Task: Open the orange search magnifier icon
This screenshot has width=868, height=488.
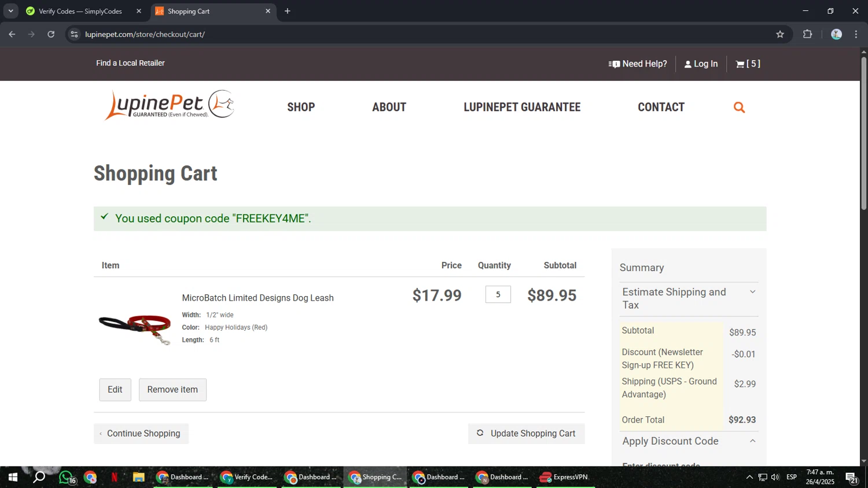Action: [x=739, y=107]
